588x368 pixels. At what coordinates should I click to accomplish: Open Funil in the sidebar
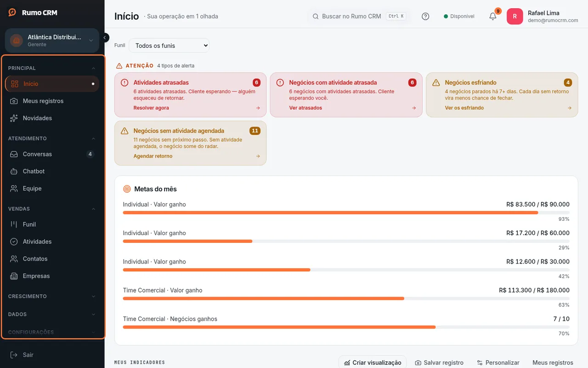click(x=52, y=224)
